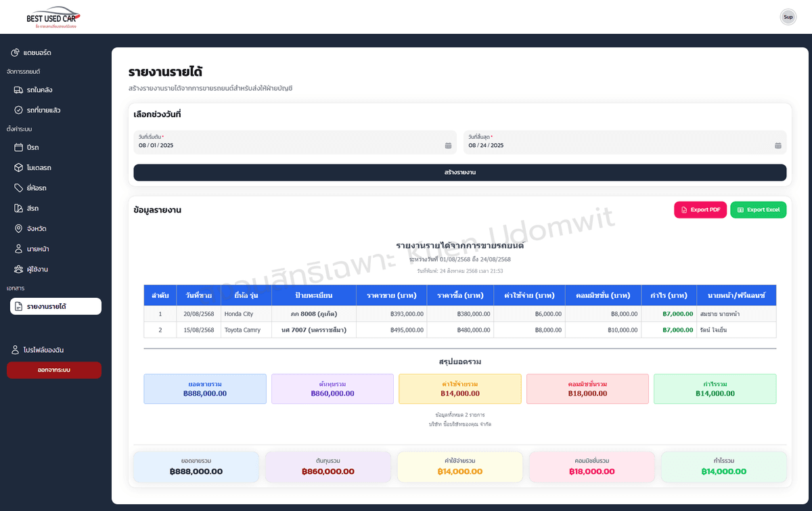Export the report to Excel
812x511 pixels.
[x=759, y=210]
